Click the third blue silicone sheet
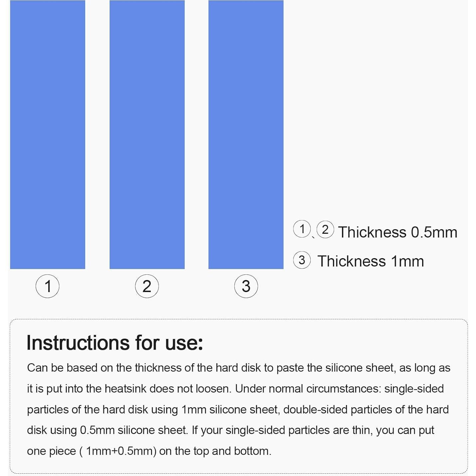The width and height of the screenshot is (476, 476). click(x=246, y=134)
